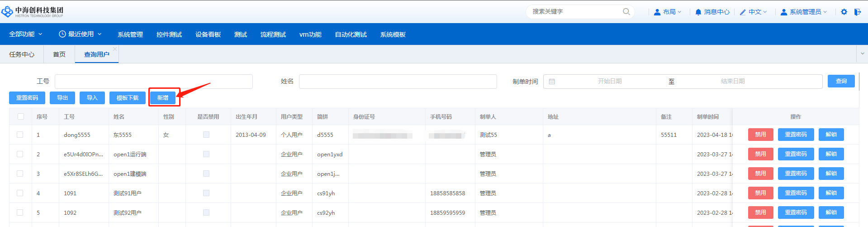Click the 姓名 input field
This screenshot has width=868, height=227.
click(398, 82)
